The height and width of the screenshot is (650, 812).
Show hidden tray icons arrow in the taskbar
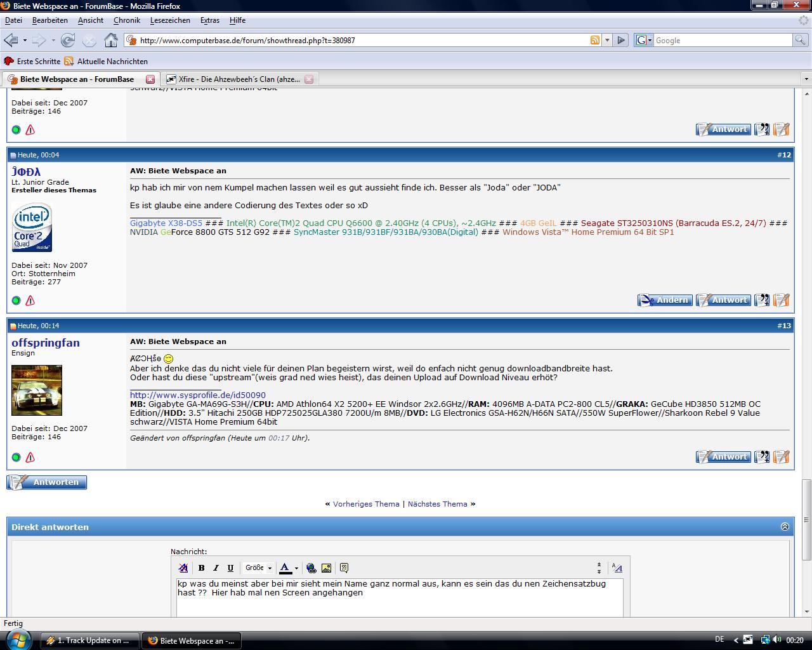tap(736, 640)
